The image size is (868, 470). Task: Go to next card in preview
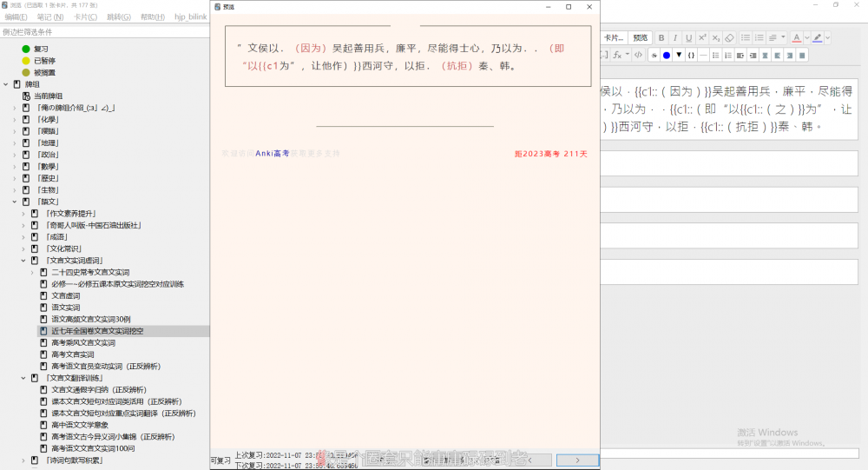576,460
